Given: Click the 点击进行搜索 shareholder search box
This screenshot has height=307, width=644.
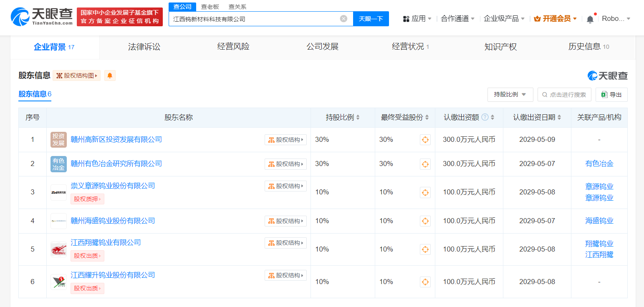Looking at the screenshot, I should pos(564,95).
